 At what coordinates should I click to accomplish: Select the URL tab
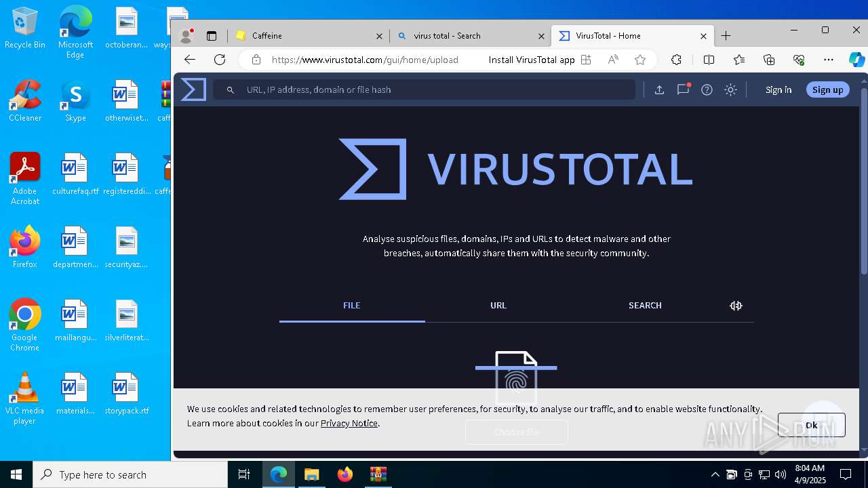click(498, 306)
